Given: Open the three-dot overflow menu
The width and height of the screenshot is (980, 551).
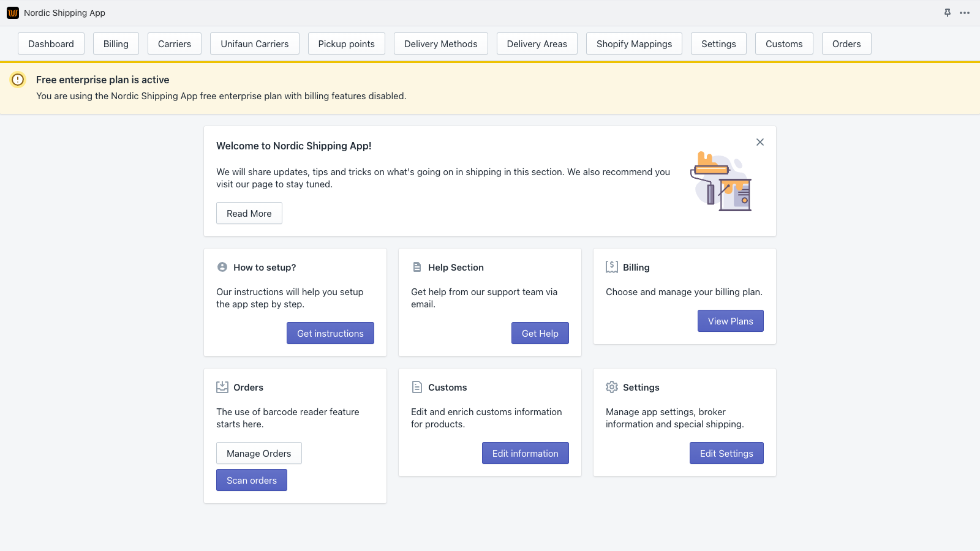Looking at the screenshot, I should click(x=965, y=12).
